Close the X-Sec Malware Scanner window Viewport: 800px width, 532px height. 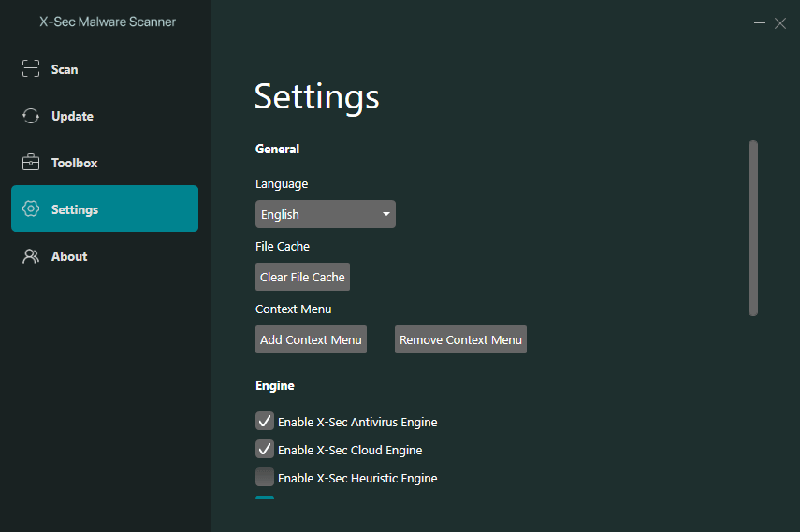780,23
